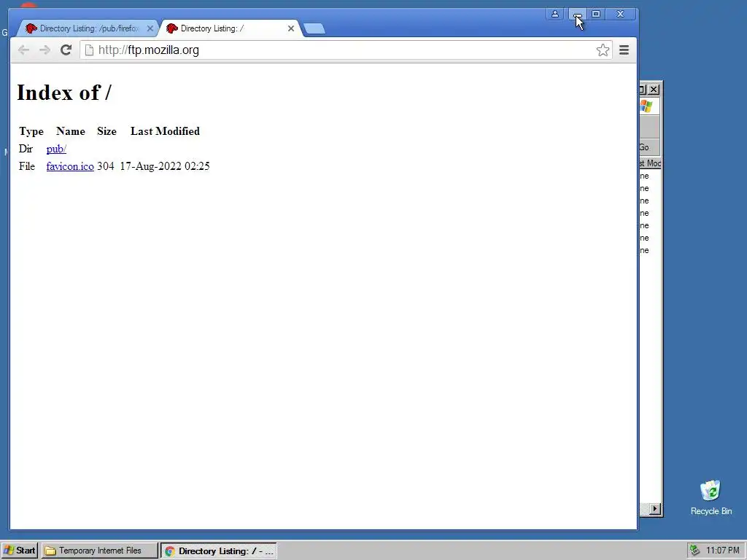The width and height of the screenshot is (747, 560).
Task: Click the Last Modified column header
Action: (166, 131)
